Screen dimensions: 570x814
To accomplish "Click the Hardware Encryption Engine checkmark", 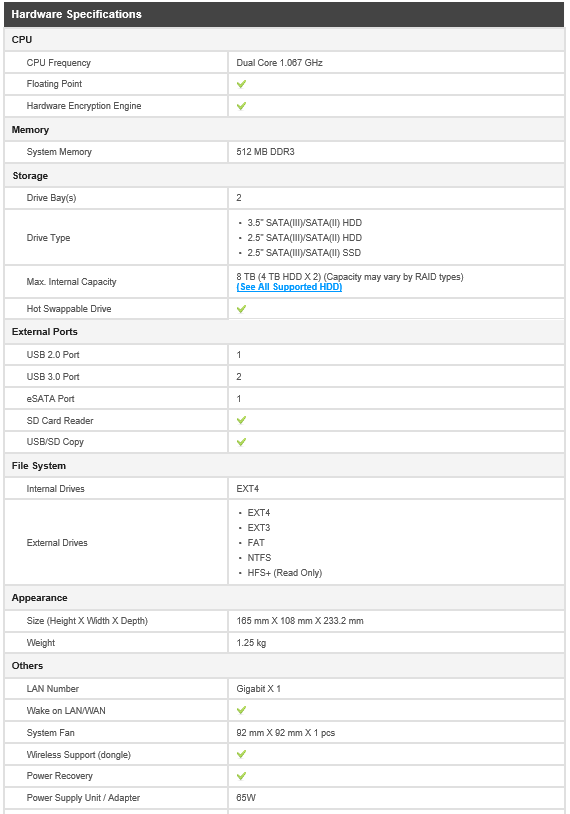I will coord(241,106).
